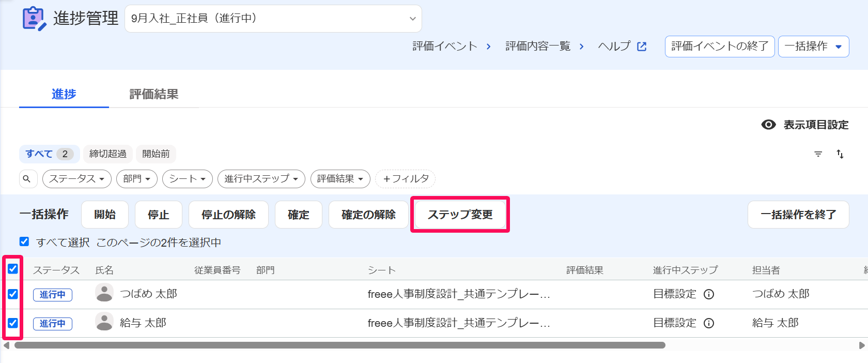
Task: Click 担当者 cell 給与 太郎
Action: coord(776,323)
